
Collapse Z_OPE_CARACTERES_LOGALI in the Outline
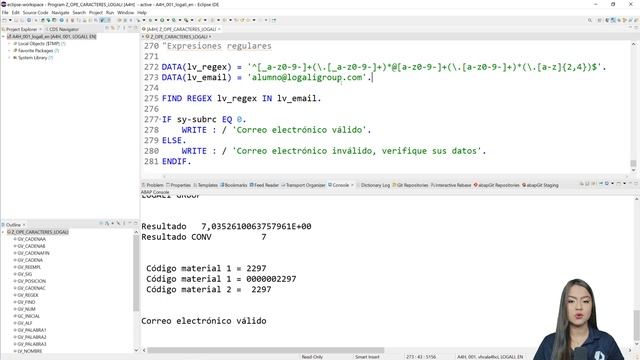pyautogui.click(x=3, y=232)
